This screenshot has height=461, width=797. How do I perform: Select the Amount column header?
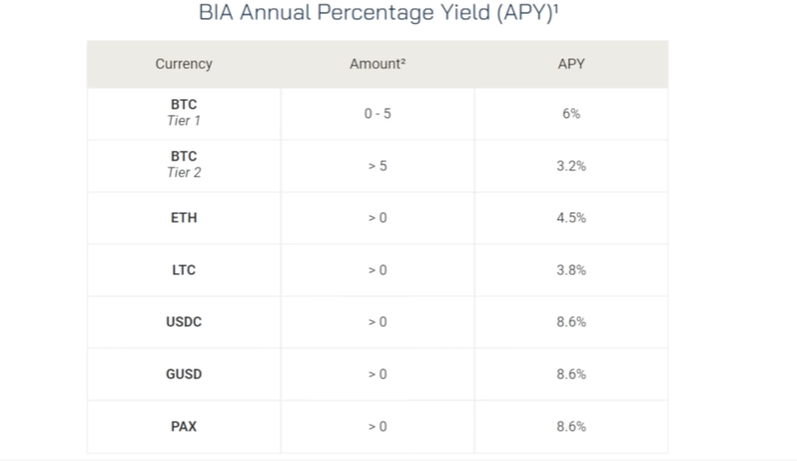[377, 64]
